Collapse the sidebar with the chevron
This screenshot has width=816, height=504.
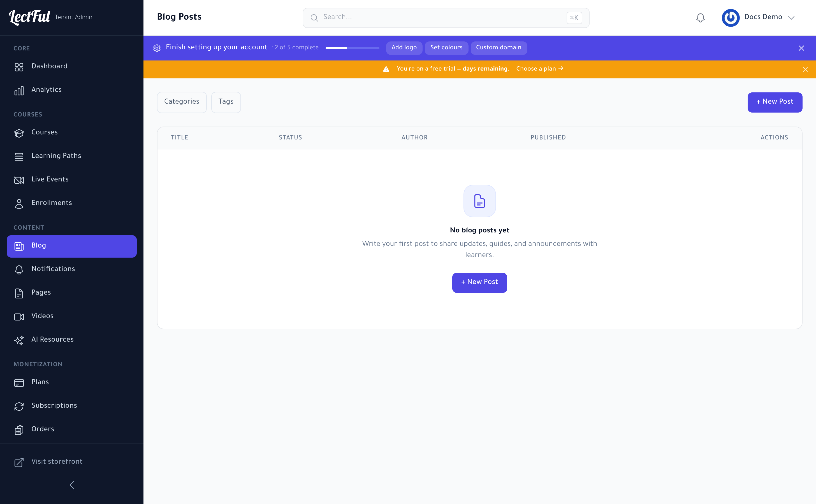(72, 485)
